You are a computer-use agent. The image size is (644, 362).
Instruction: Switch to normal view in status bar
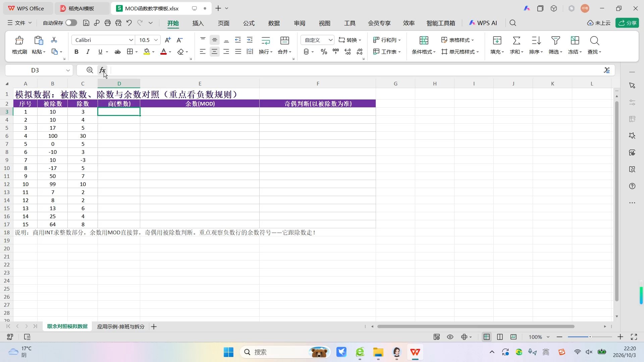pyautogui.click(x=487, y=337)
